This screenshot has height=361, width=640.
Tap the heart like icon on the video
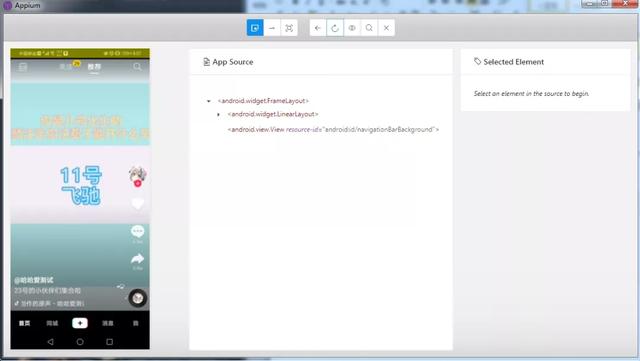[x=138, y=203]
